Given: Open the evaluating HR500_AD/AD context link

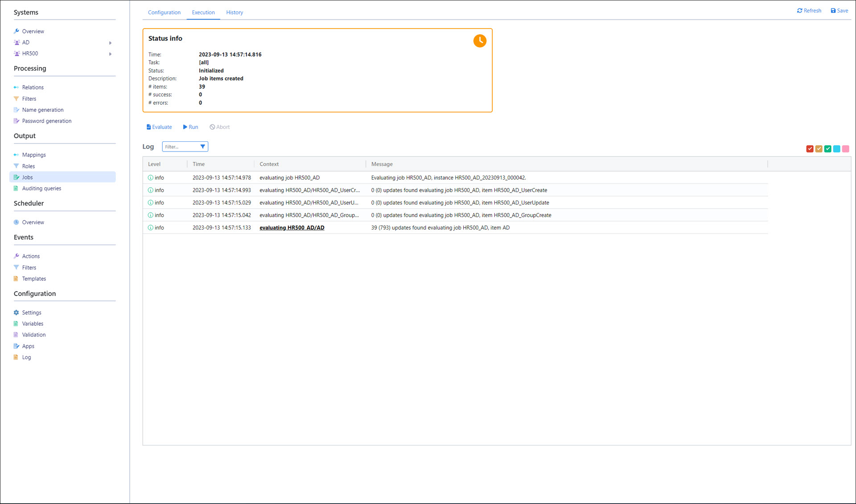Looking at the screenshot, I should tap(292, 228).
